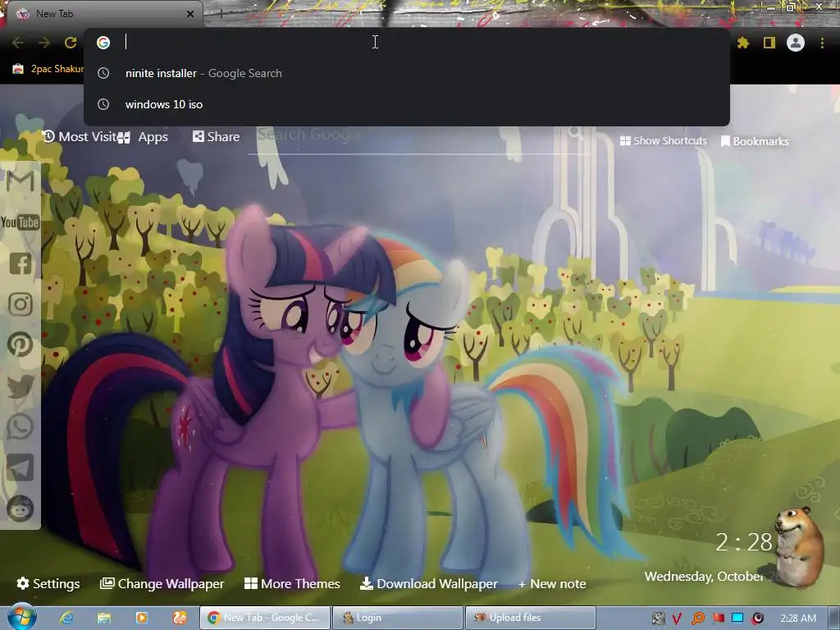Viewport: 840px width, 630px height.
Task: Open Pinterest shortcut in the sidebar
Action: pos(21,345)
